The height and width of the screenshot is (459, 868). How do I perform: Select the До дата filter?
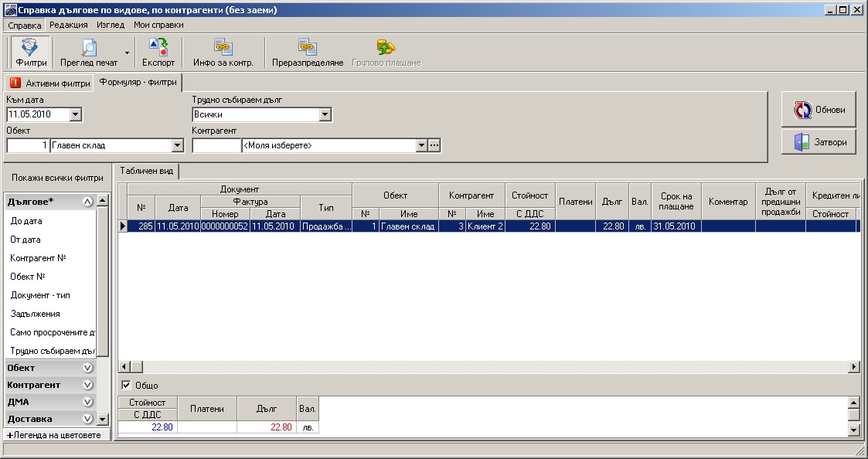[26, 221]
